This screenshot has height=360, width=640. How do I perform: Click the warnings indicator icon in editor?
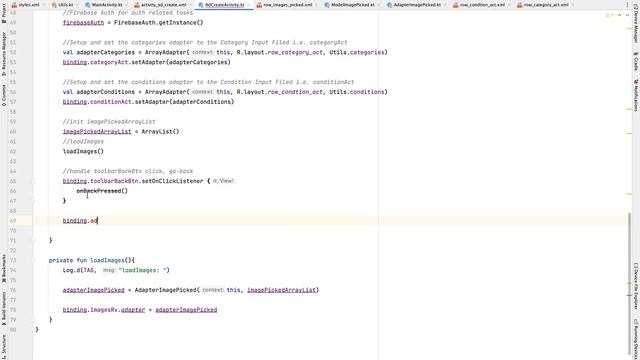click(609, 15)
